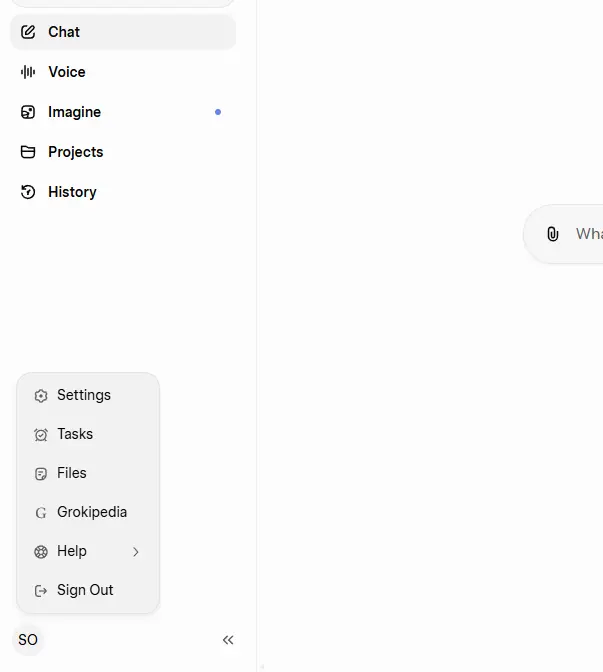The height and width of the screenshot is (672, 603).
Task: Click the Voice waveform icon
Action: coord(28,72)
